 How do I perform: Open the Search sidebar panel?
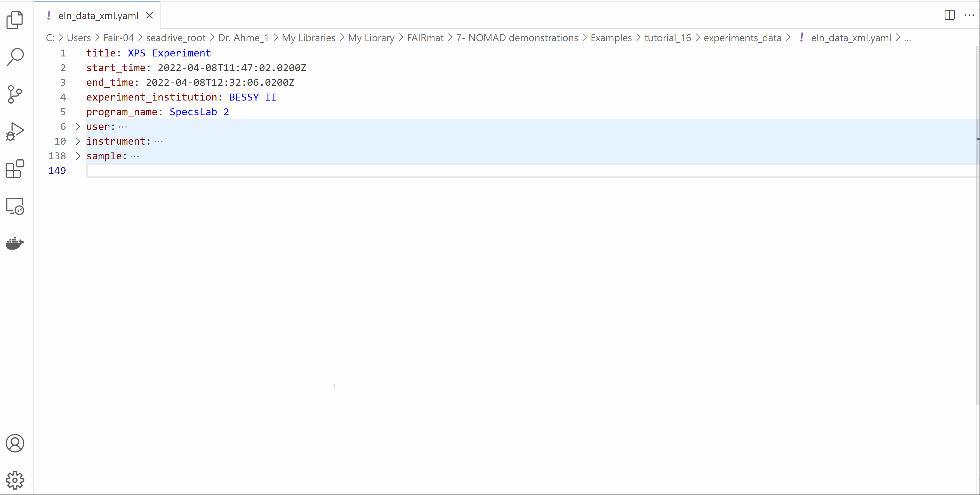click(x=15, y=57)
